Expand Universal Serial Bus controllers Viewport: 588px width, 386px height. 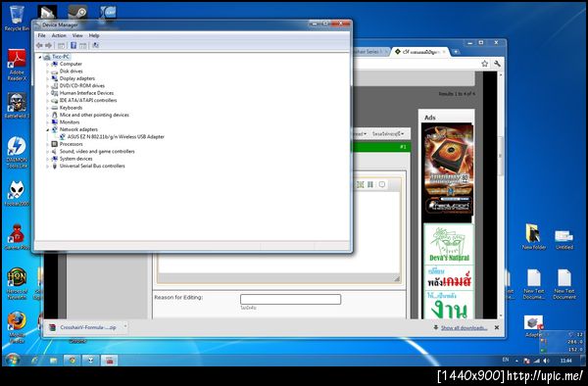click(x=48, y=166)
